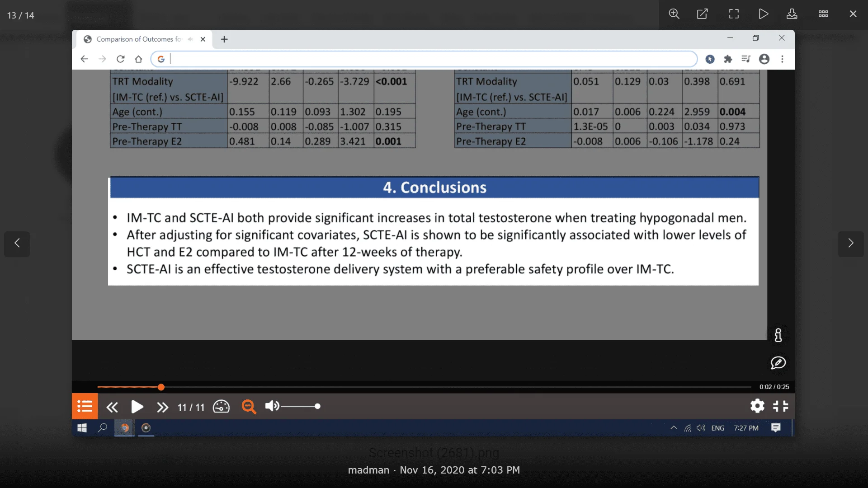Click the browser back arrow
The height and width of the screenshot is (488, 868).
pyautogui.click(x=84, y=59)
